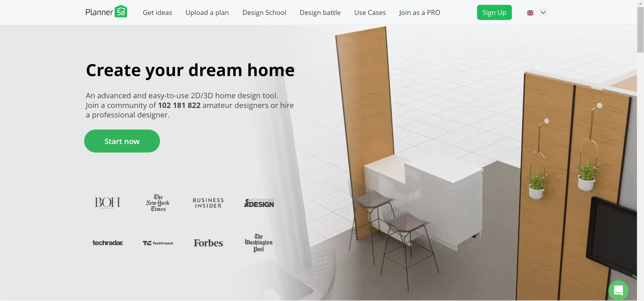
Task: Click the Forbes logo icon
Action: [208, 243]
